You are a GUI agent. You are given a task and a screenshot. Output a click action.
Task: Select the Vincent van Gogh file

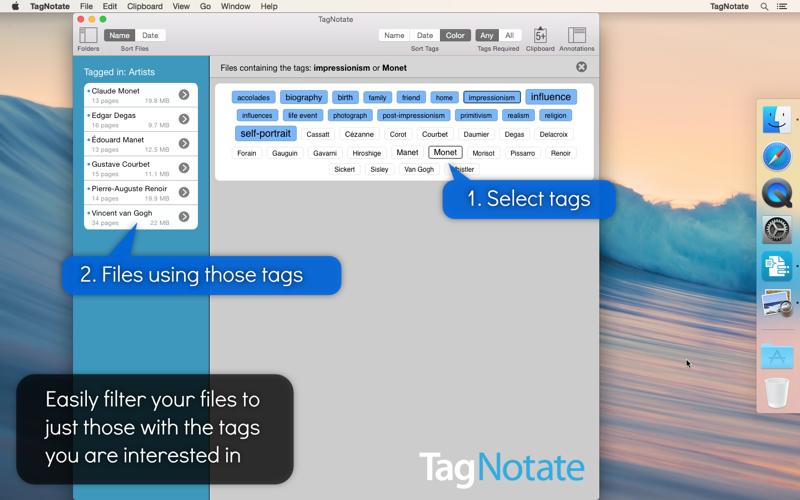141,217
